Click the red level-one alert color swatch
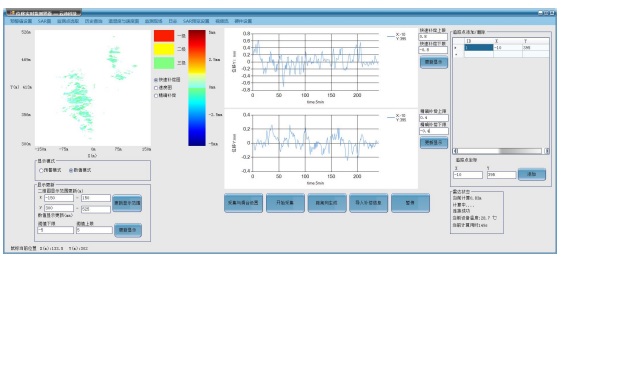The width and height of the screenshot is (640, 365). 164,36
